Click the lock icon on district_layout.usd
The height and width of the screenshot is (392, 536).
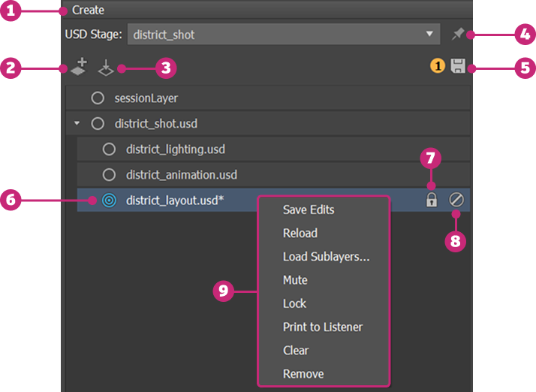432,200
